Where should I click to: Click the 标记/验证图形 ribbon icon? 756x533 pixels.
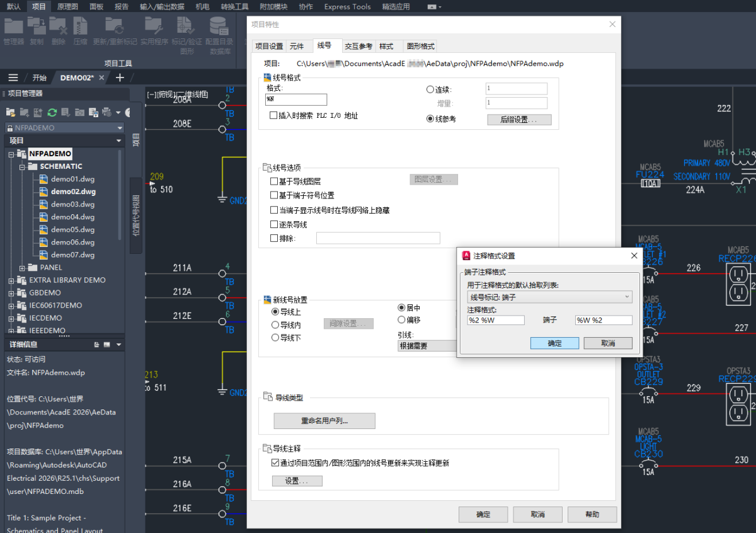[x=186, y=26]
